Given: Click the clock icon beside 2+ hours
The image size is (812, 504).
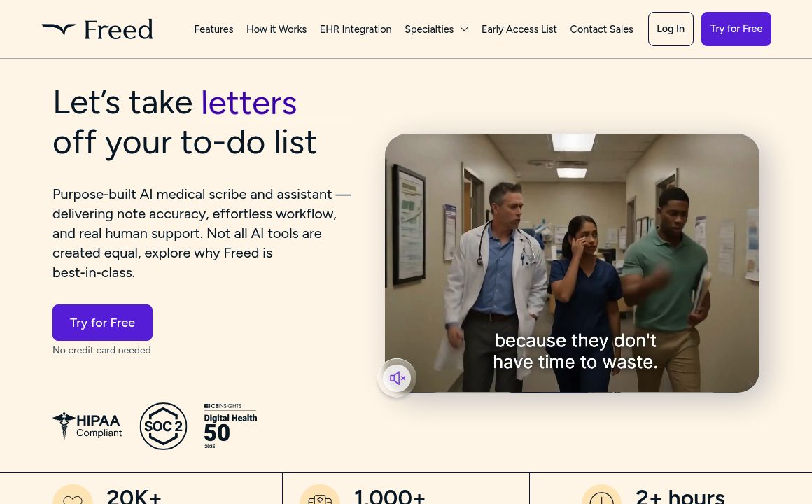Looking at the screenshot, I should click(x=601, y=496).
